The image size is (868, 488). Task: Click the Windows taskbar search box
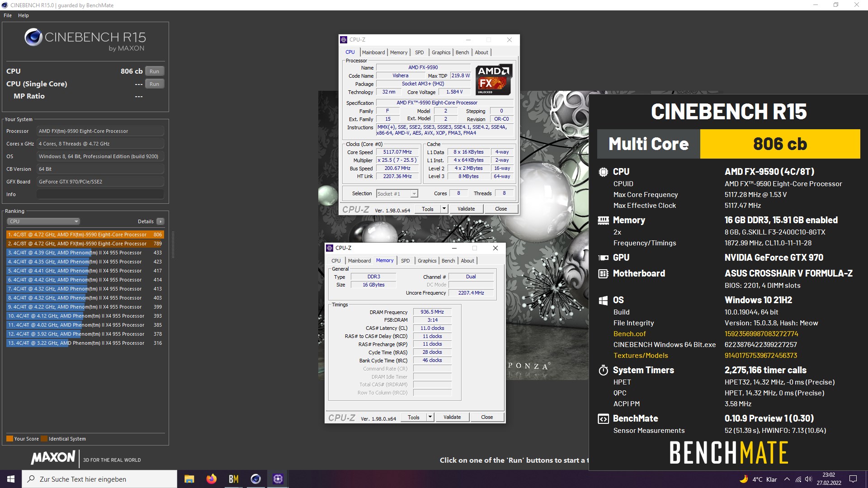point(99,479)
